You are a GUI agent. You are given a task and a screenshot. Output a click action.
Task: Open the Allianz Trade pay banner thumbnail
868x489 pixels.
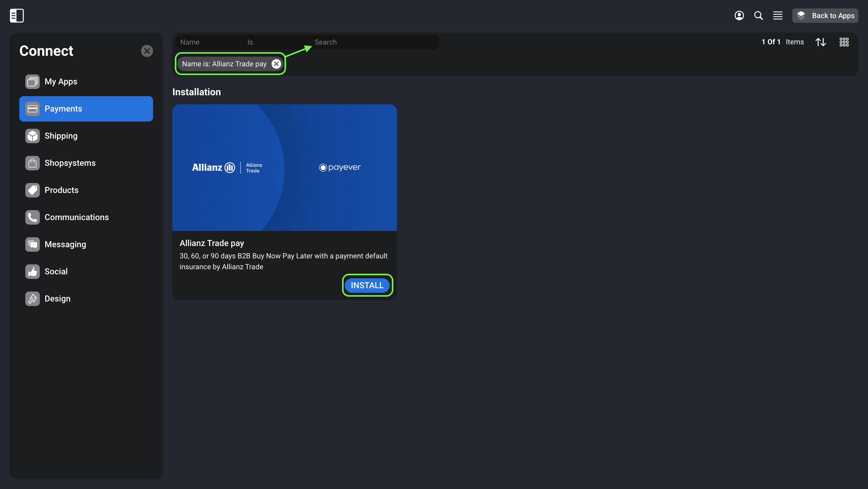click(x=285, y=168)
